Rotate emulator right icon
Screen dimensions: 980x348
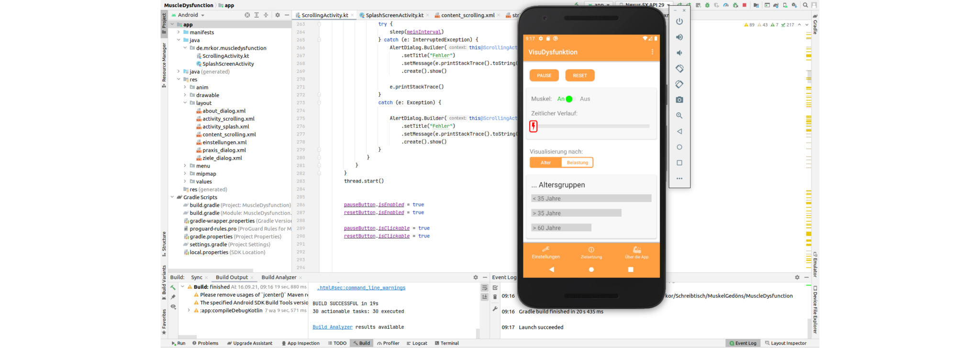(x=679, y=84)
